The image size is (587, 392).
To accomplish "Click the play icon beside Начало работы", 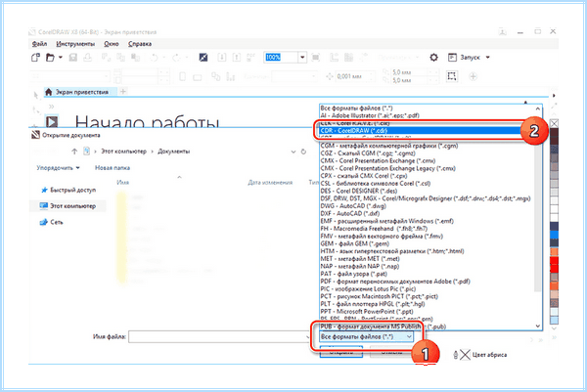I will [52, 121].
